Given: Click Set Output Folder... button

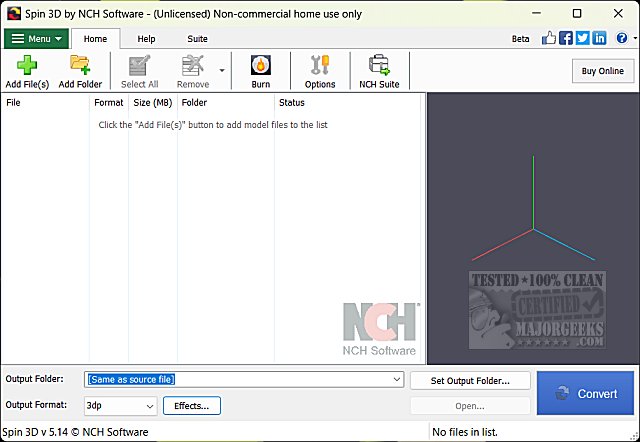Looking at the screenshot, I should click(470, 381).
